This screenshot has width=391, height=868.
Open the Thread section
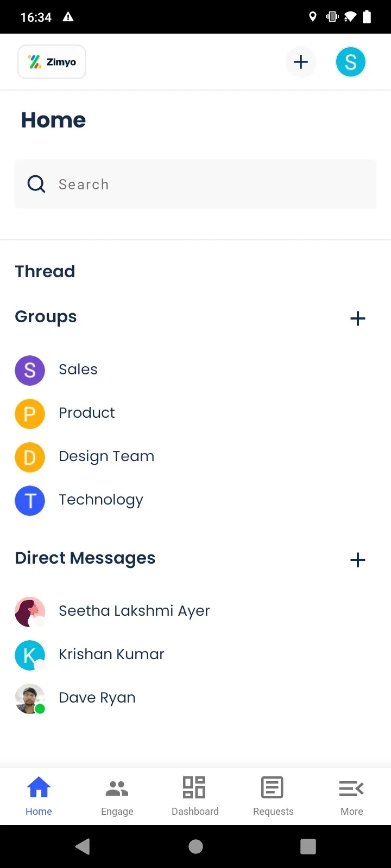pyautogui.click(x=45, y=271)
